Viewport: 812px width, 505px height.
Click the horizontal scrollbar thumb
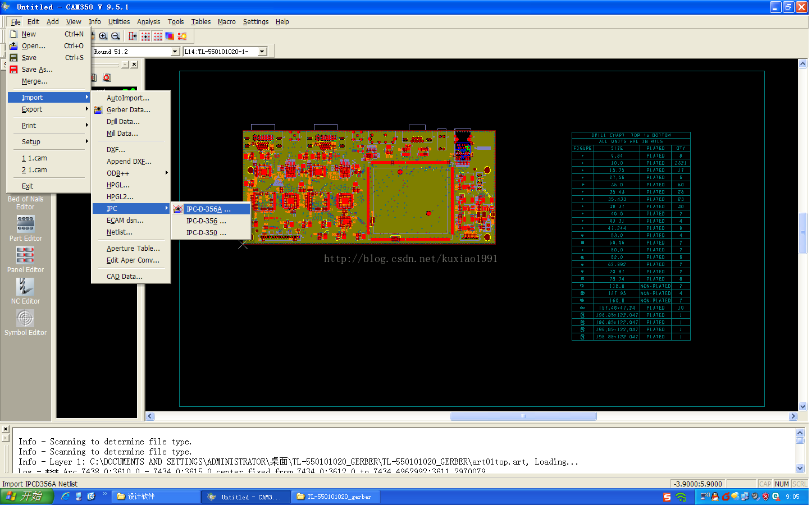[523, 416]
